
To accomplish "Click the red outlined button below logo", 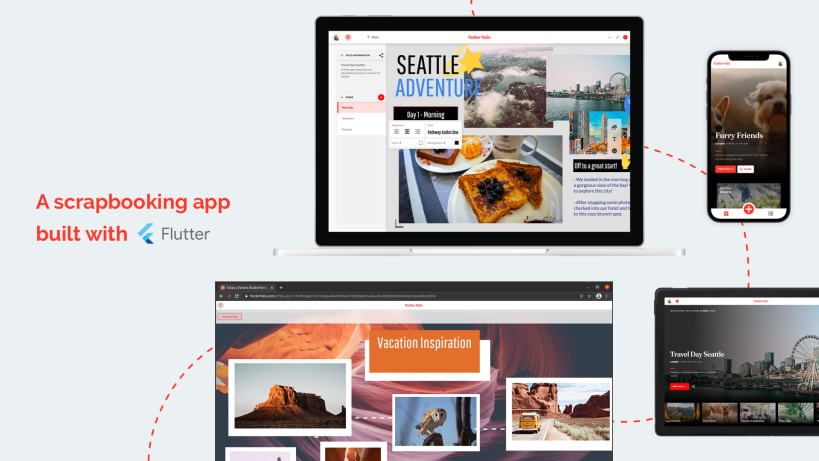I will [229, 316].
